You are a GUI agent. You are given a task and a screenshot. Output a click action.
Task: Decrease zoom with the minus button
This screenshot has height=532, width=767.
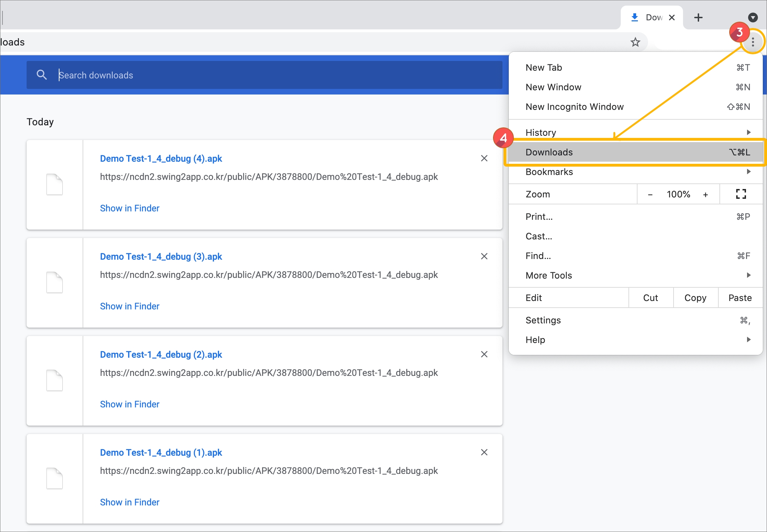(x=650, y=195)
